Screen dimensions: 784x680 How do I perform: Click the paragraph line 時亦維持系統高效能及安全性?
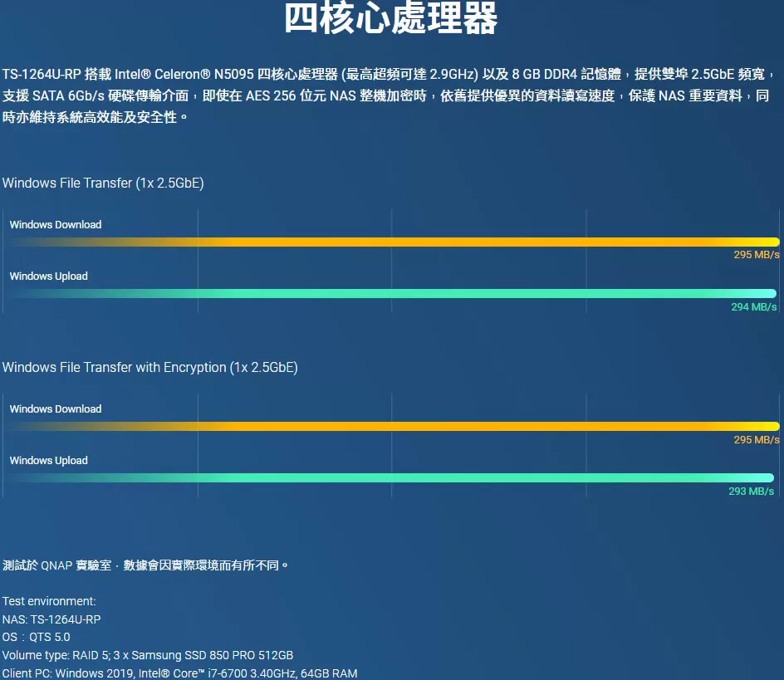[x=95, y=118]
